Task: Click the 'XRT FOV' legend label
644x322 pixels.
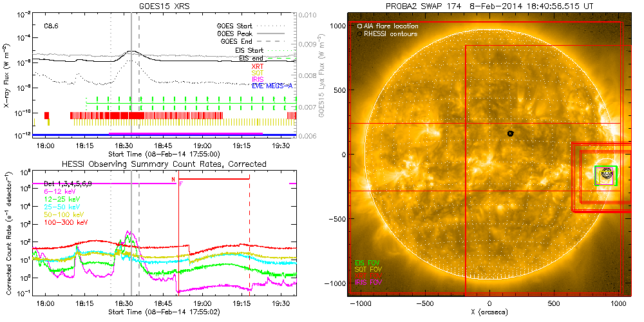Action: click(367, 276)
